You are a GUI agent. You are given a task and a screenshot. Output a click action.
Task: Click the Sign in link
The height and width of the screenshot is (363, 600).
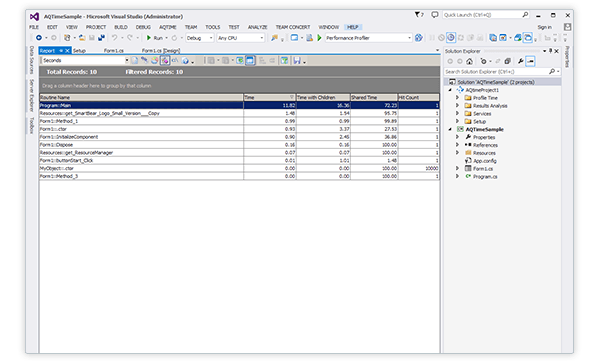point(544,27)
